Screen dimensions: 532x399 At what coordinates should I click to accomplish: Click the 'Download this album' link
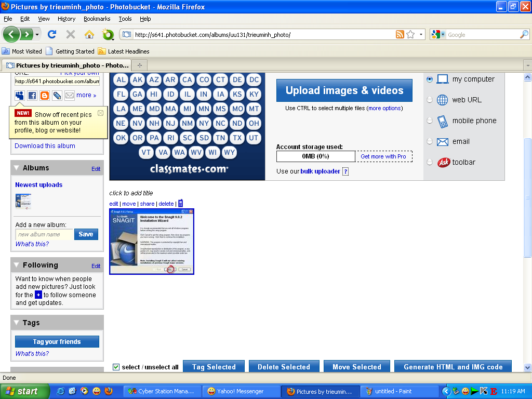point(45,146)
